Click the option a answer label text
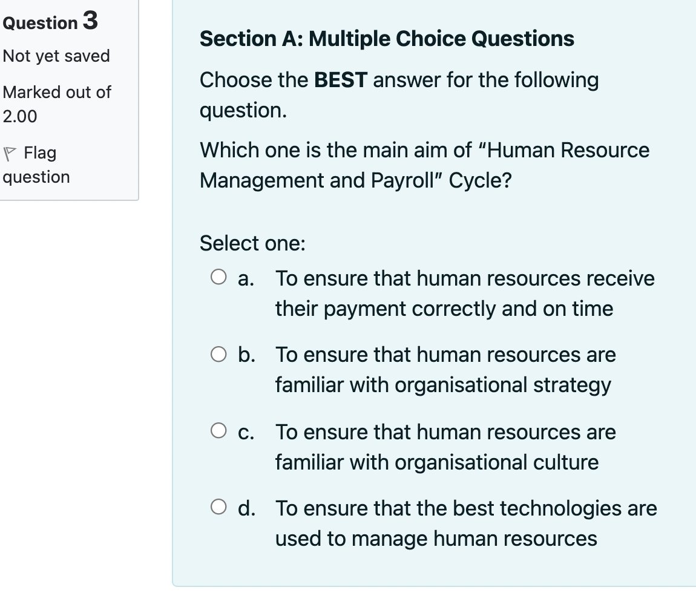This screenshot has height=616, width=696. [x=465, y=293]
